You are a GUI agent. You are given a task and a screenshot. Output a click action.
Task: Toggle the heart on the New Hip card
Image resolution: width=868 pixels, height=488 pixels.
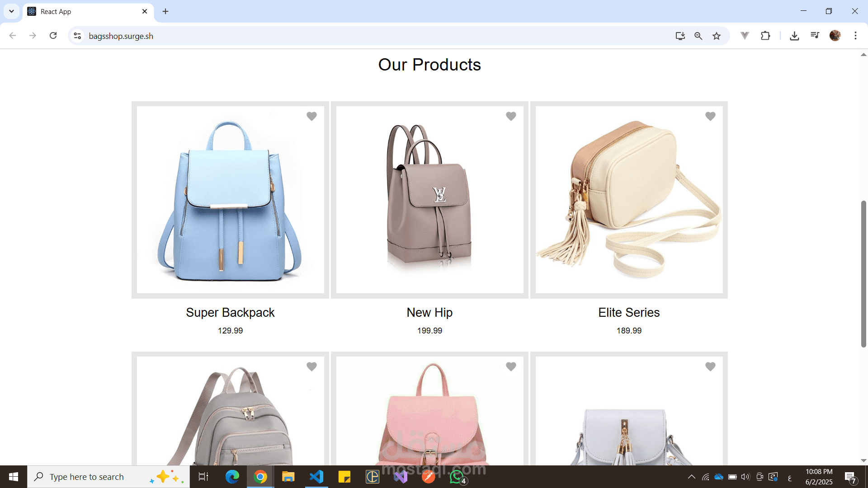[511, 116]
